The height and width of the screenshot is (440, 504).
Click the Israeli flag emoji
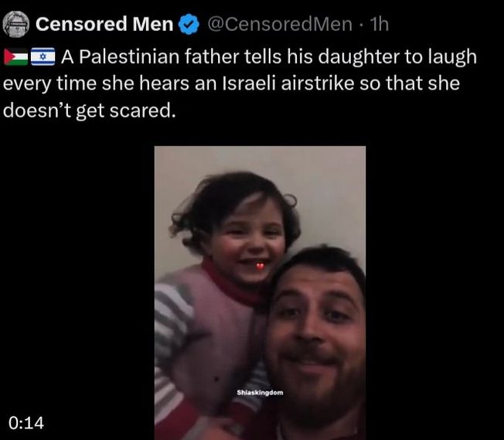(43, 57)
